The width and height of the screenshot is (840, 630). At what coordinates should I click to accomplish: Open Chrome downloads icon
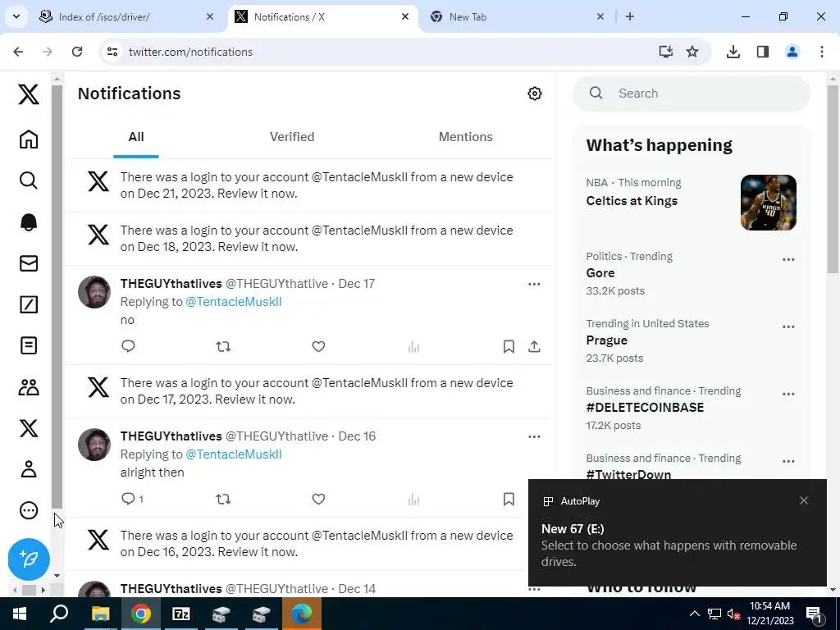coord(733,52)
